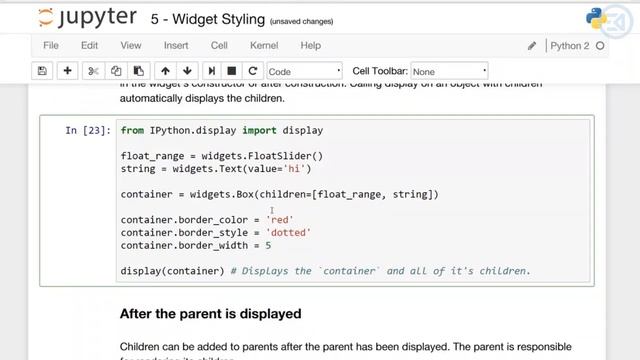Click the 'In [23]:' cell prompt
Image resolution: width=640 pixels, height=360 pixels.
click(88, 131)
